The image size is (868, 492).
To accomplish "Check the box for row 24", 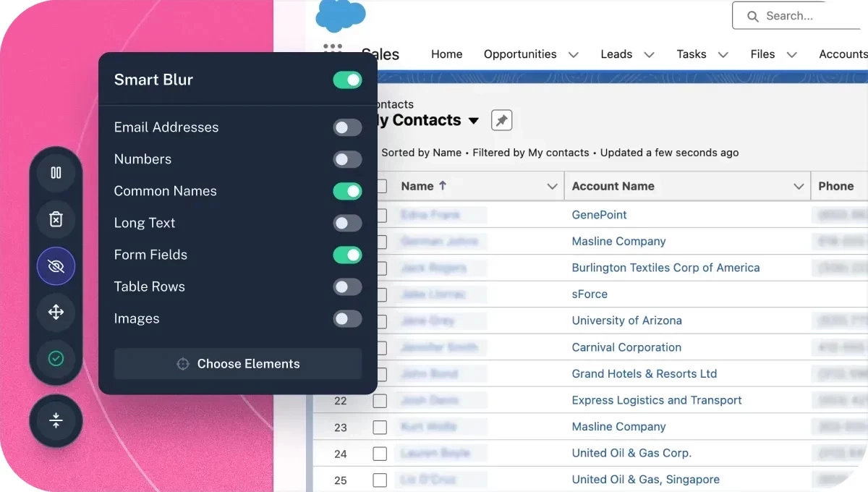I will click(x=380, y=454).
